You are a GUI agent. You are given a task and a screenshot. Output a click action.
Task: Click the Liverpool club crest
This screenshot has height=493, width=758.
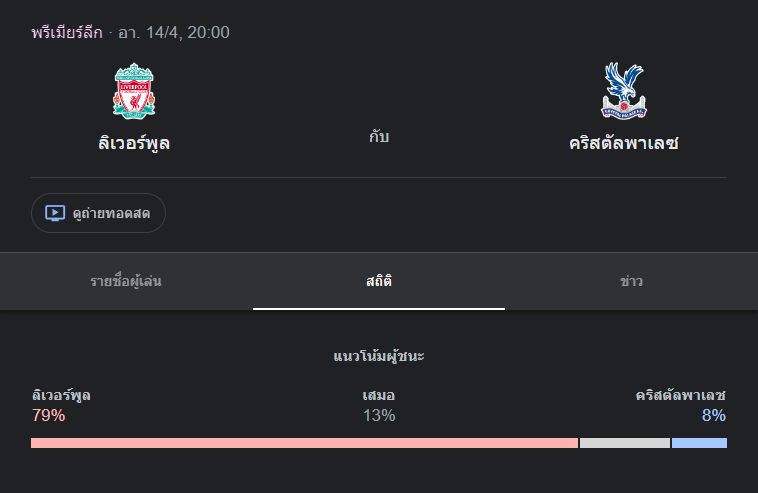[x=134, y=92]
